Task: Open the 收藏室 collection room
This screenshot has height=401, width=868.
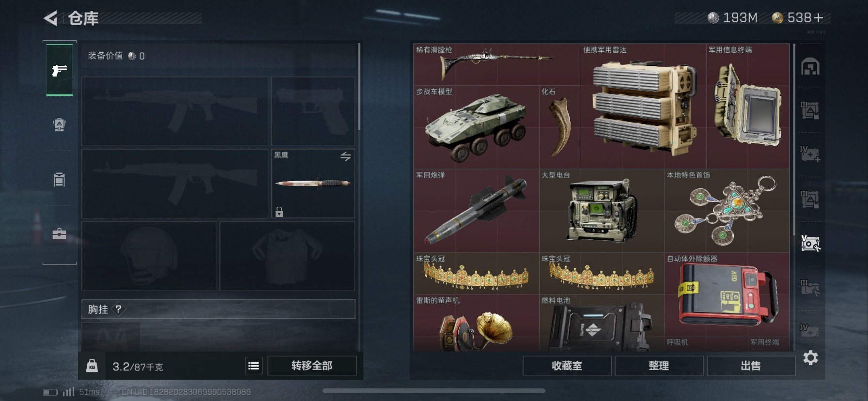Action: click(x=567, y=366)
